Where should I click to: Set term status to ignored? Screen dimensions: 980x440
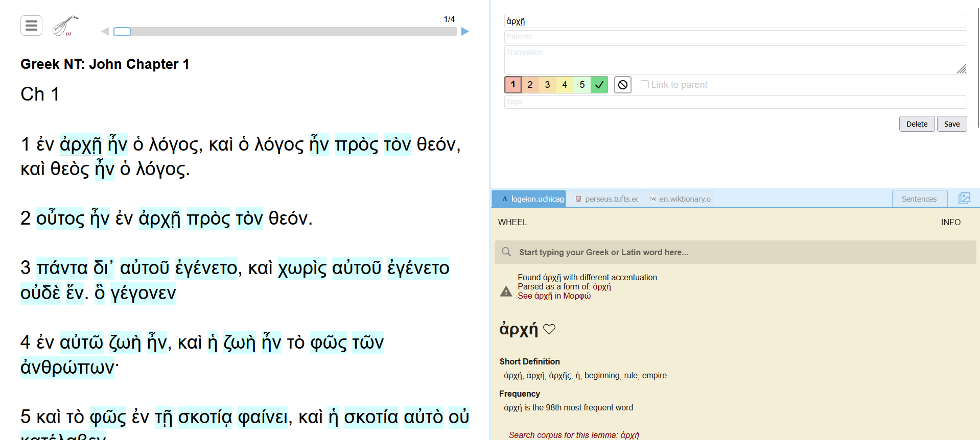(x=622, y=85)
